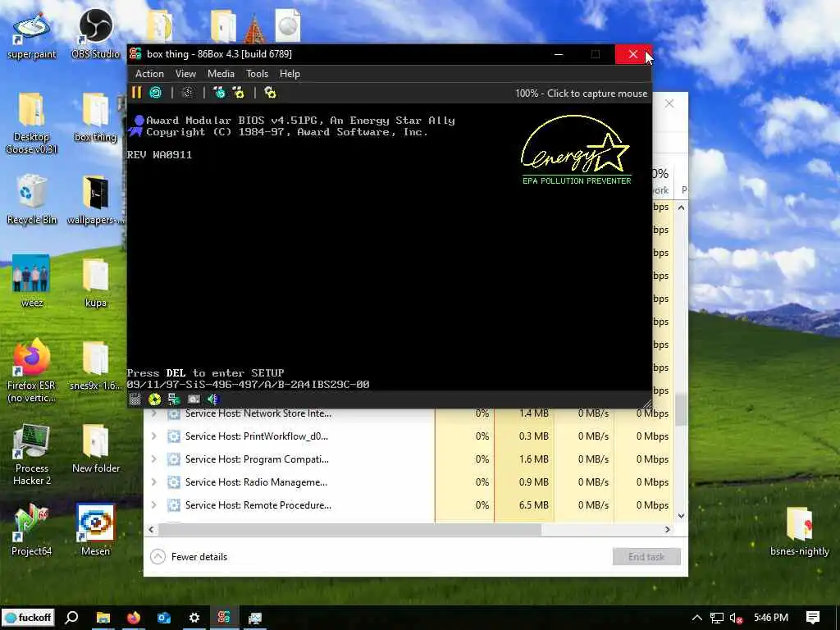The image size is (840, 630).
Task: Open 86Box machine settings gears icon
Action: tap(270, 93)
